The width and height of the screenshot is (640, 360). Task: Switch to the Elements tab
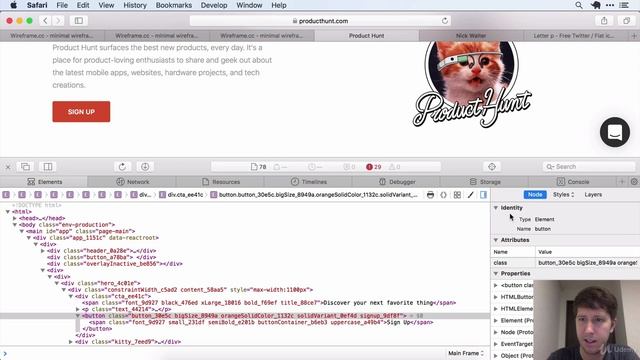click(44, 182)
